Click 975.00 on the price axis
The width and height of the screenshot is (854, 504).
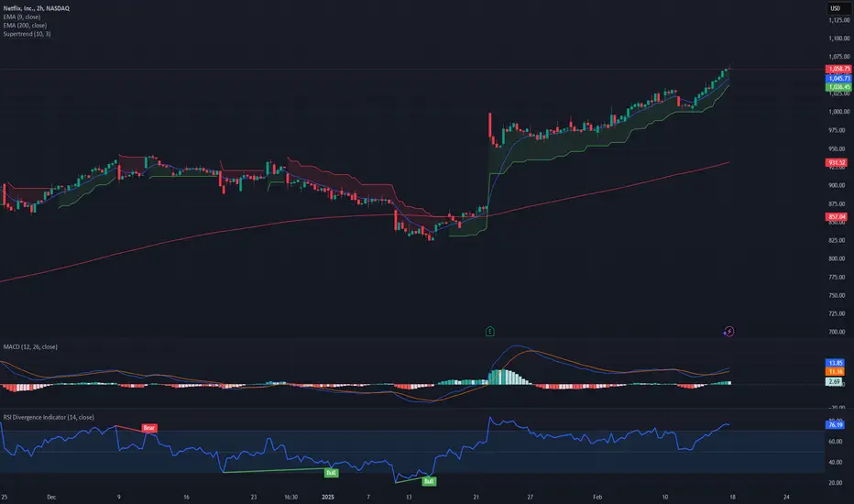(x=838, y=130)
